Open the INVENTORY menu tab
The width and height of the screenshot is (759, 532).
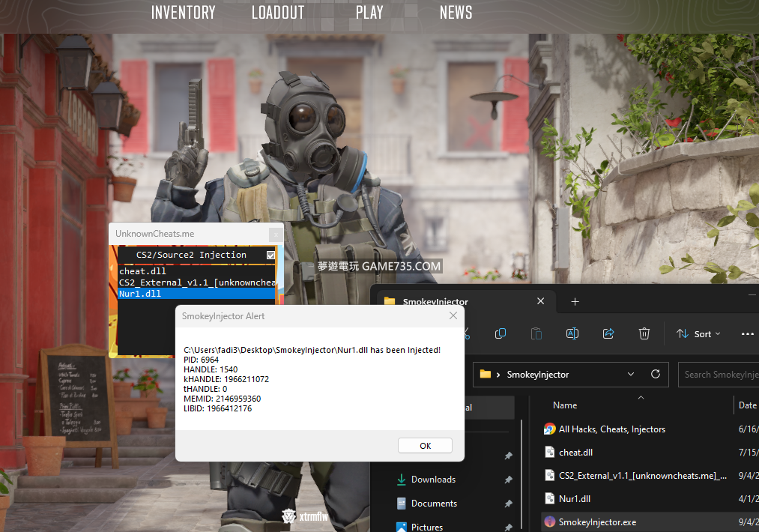tap(183, 13)
